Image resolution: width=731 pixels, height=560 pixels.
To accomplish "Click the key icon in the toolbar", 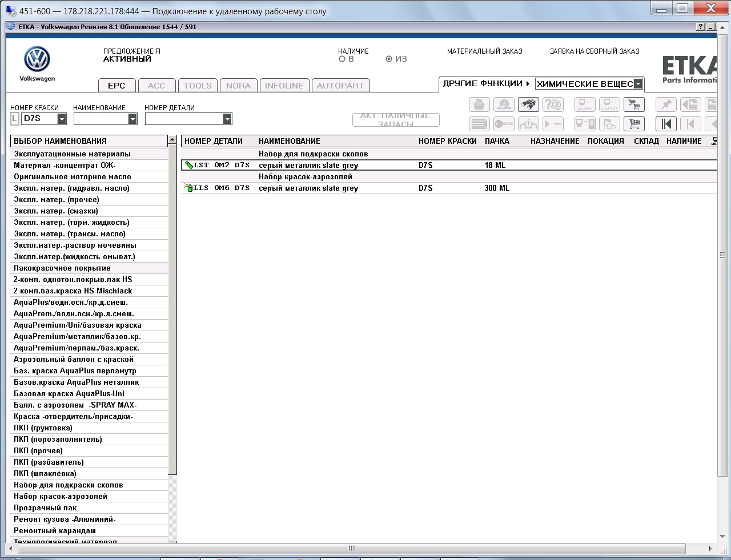I will point(504,124).
